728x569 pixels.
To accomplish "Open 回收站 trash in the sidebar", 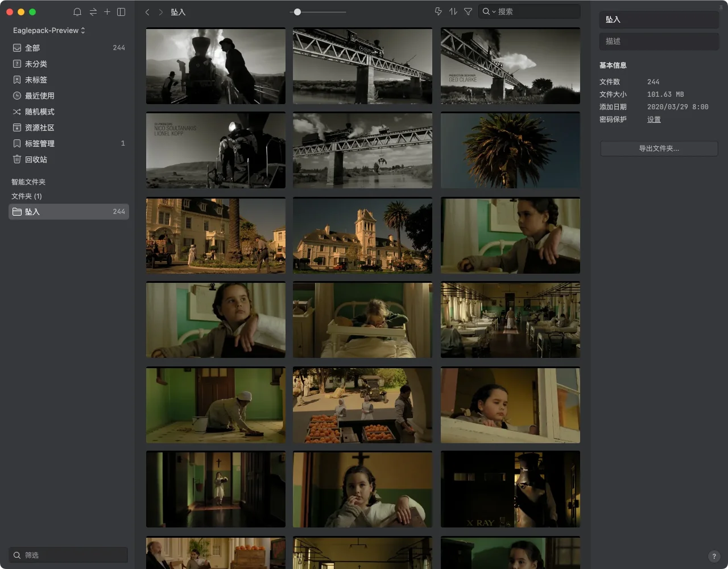I will [x=69, y=159].
